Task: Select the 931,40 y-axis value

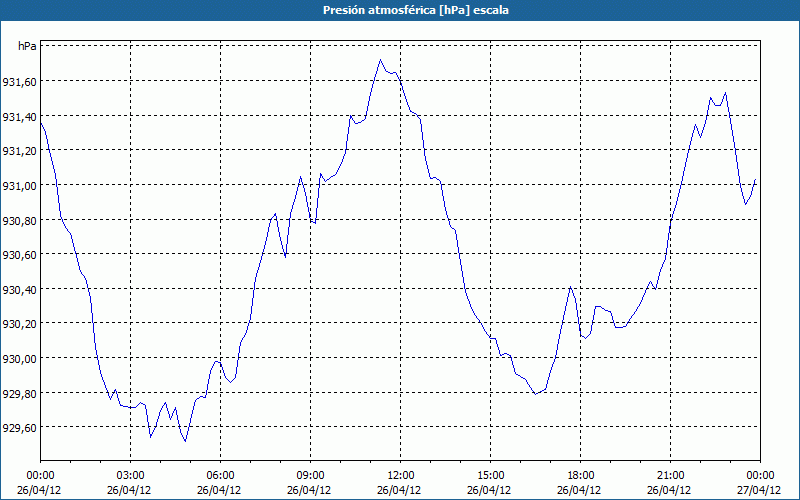Action: (19, 116)
